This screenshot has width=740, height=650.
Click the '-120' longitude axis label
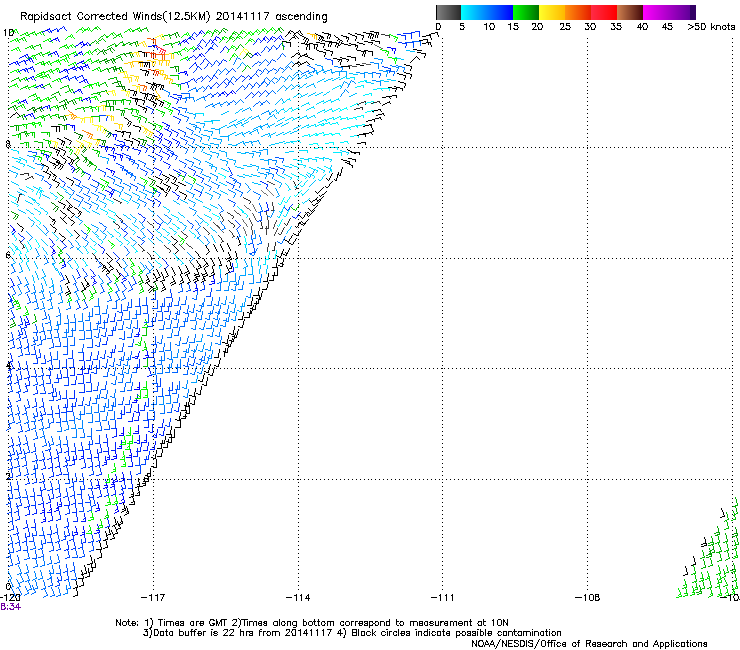point(10,598)
